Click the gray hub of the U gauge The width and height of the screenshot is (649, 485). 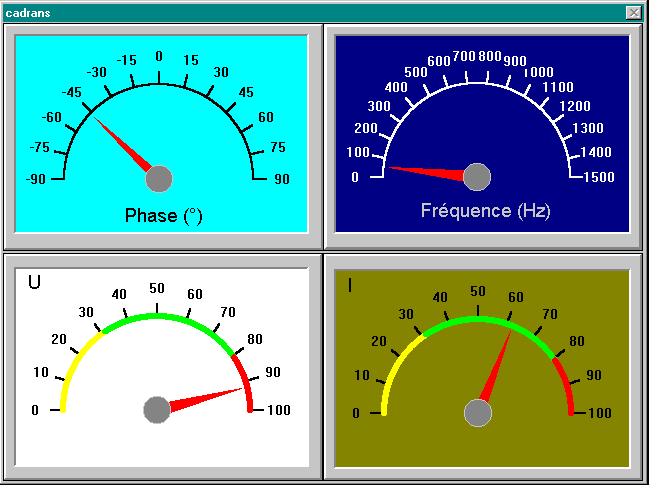(157, 410)
